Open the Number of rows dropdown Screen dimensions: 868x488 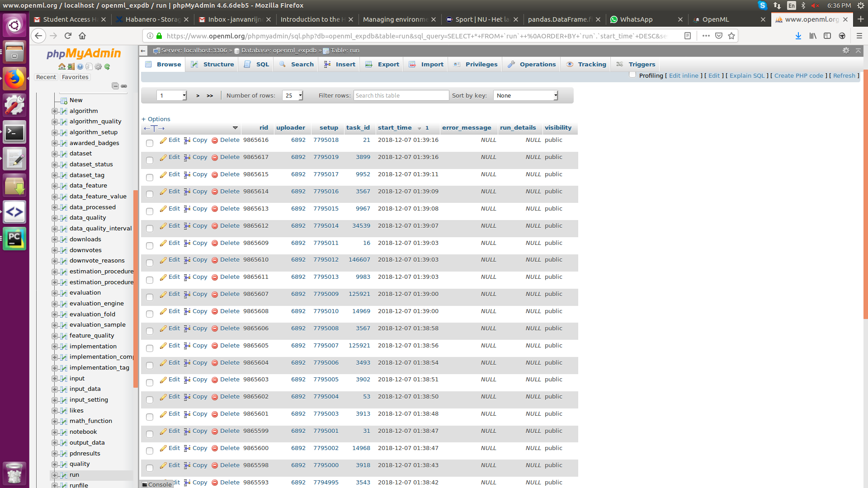click(292, 95)
